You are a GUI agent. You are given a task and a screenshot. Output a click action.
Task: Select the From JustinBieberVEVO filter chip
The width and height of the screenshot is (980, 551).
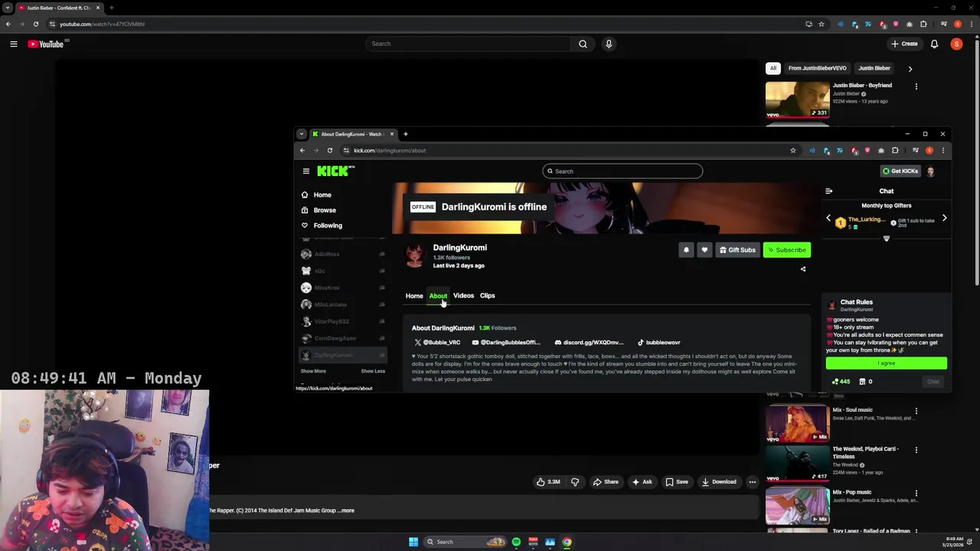pos(817,68)
